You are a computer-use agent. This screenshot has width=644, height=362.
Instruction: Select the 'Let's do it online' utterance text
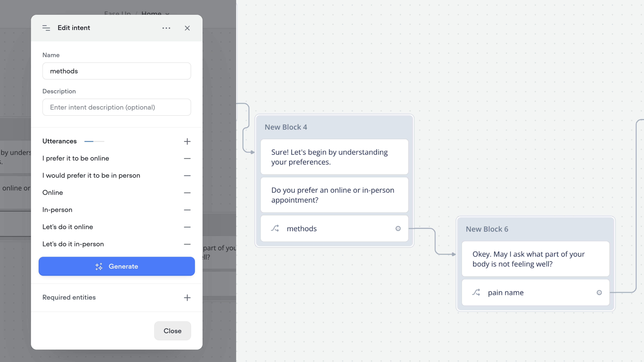pos(68,227)
